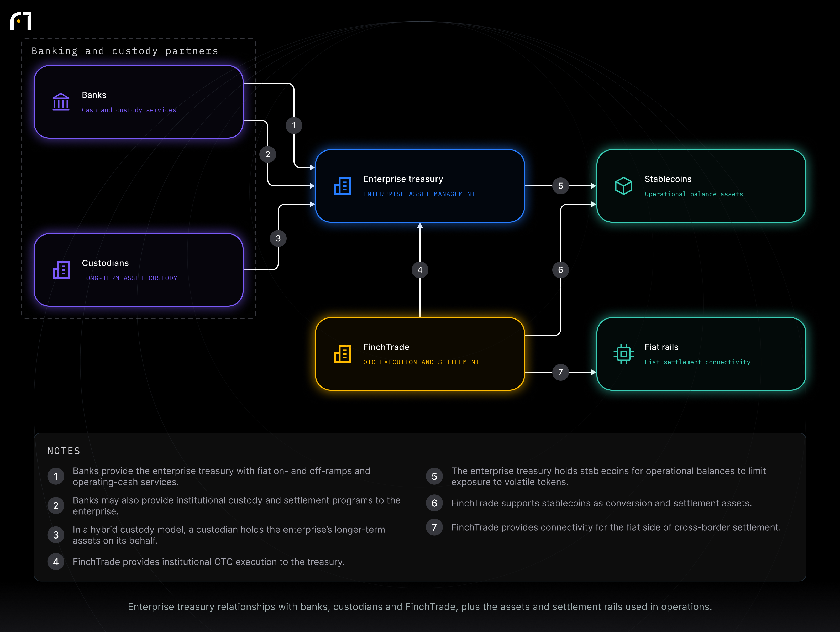
Task: Select the Banks card title
Action: tap(94, 95)
